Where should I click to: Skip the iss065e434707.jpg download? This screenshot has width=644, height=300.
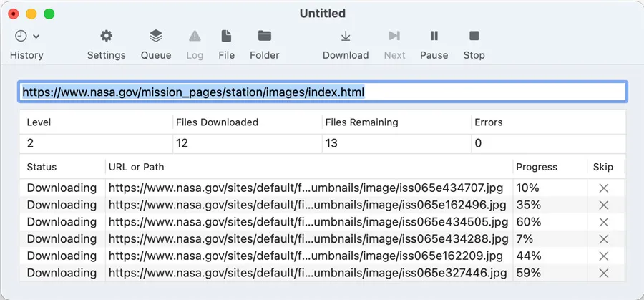pyautogui.click(x=603, y=188)
